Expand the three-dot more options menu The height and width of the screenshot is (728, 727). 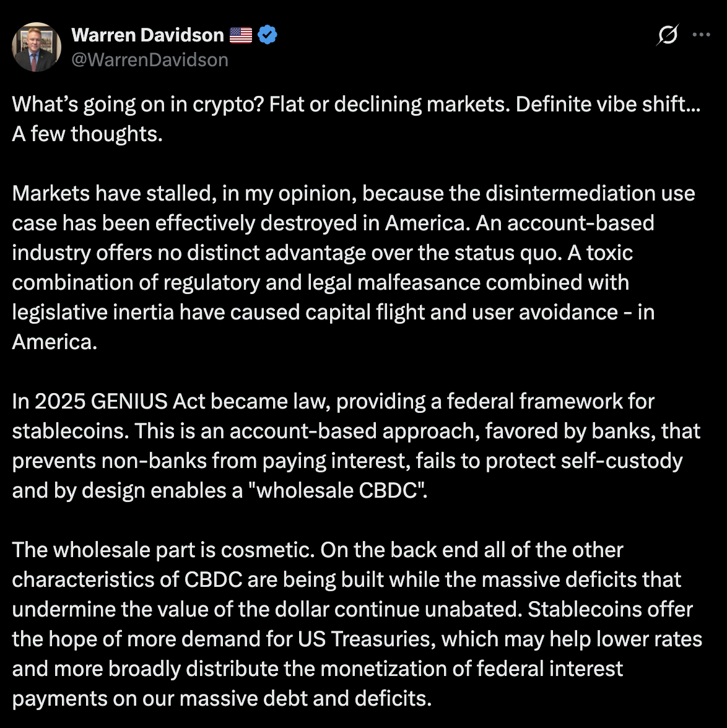pos(701,35)
